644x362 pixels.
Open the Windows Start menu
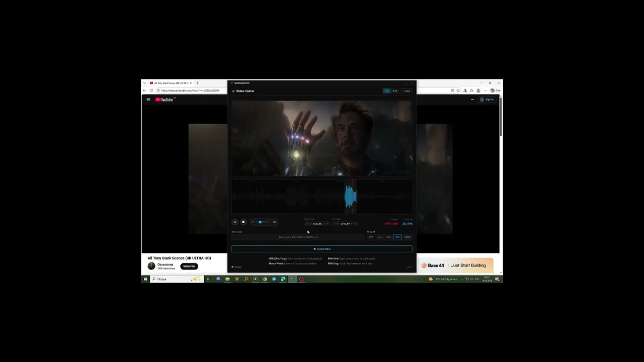pyautogui.click(x=145, y=279)
